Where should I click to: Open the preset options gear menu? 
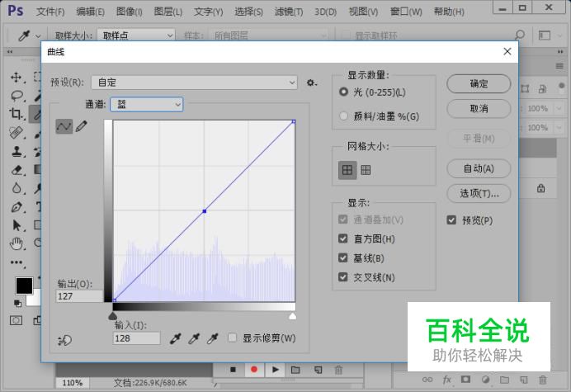click(311, 83)
